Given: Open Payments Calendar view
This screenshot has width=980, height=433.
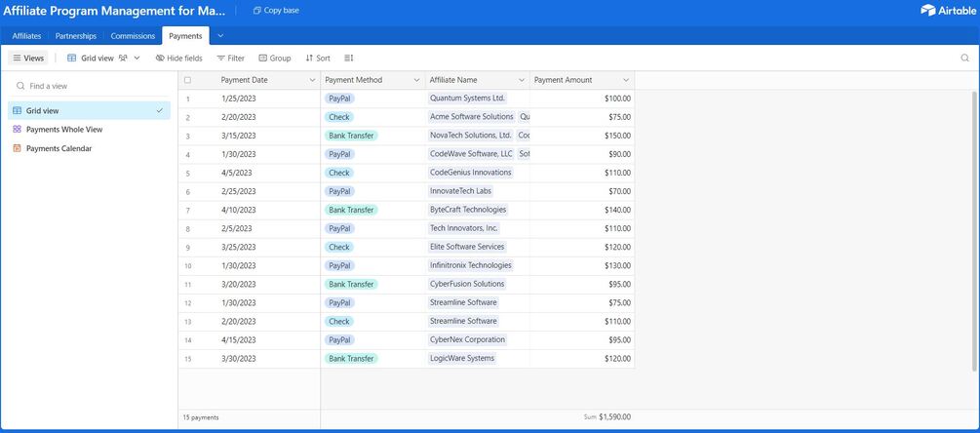Looking at the screenshot, I should click(x=89, y=148).
